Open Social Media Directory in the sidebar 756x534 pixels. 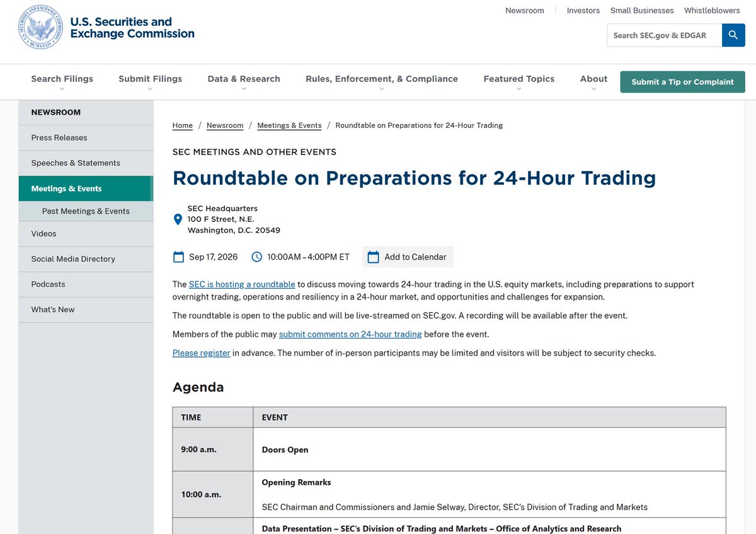click(86, 258)
